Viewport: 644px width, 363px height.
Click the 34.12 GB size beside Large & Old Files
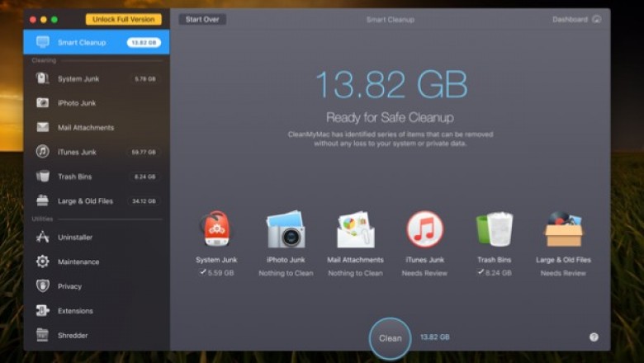[144, 201]
